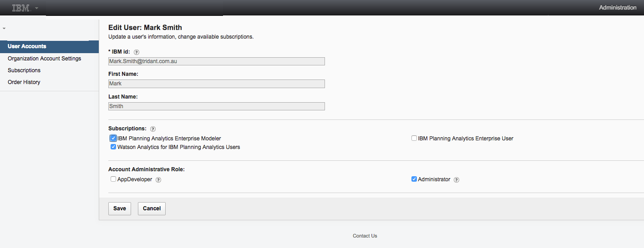
Task: Uncheck Watson Analytics for IBM Planning Analytics Users
Action: click(113, 147)
